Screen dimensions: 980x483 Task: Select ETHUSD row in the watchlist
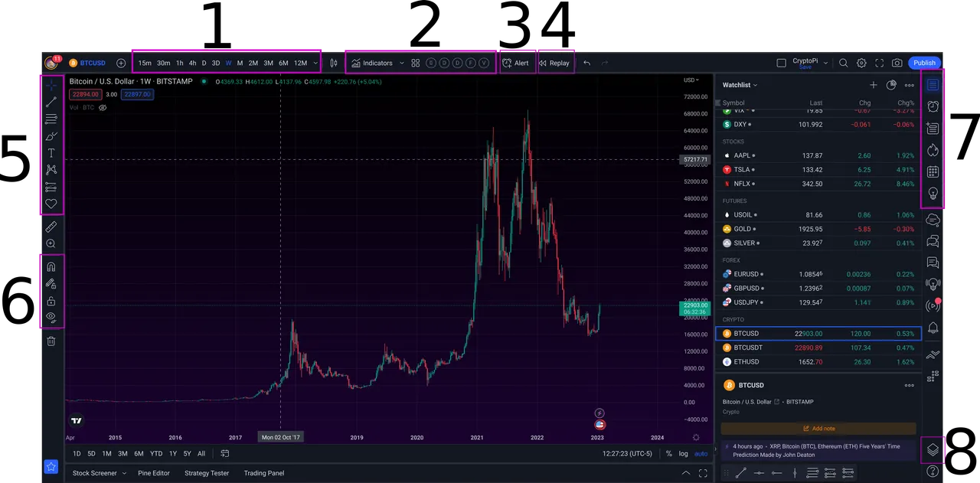818,361
